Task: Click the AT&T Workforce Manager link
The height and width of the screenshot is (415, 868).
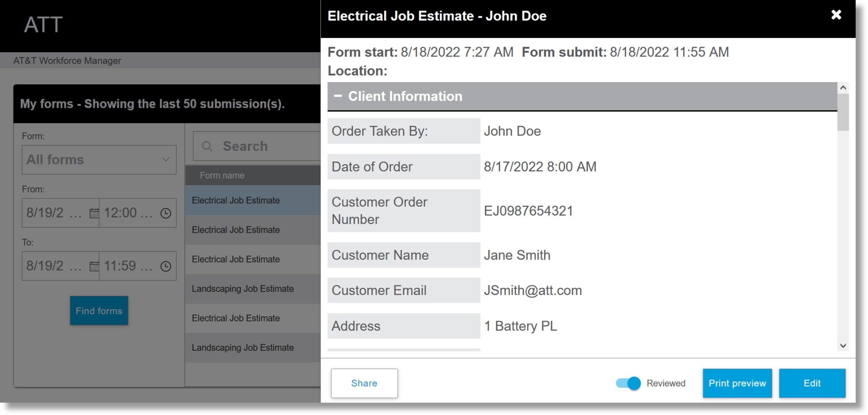Action: pyautogui.click(x=67, y=60)
